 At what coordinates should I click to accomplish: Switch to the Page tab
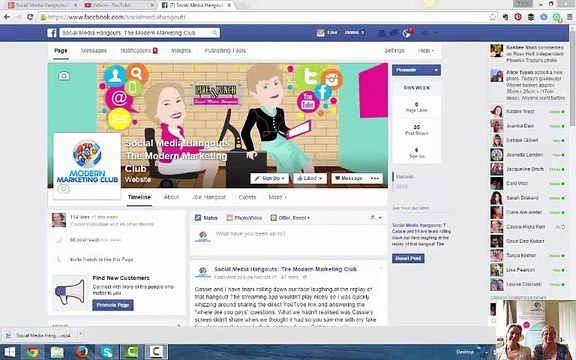click(61, 51)
